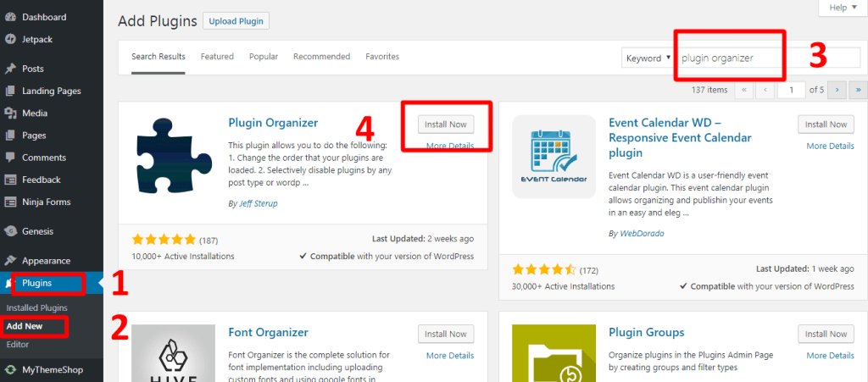This screenshot has height=382, width=868.
Task: Open the Font Organizer title link
Action: (x=269, y=332)
